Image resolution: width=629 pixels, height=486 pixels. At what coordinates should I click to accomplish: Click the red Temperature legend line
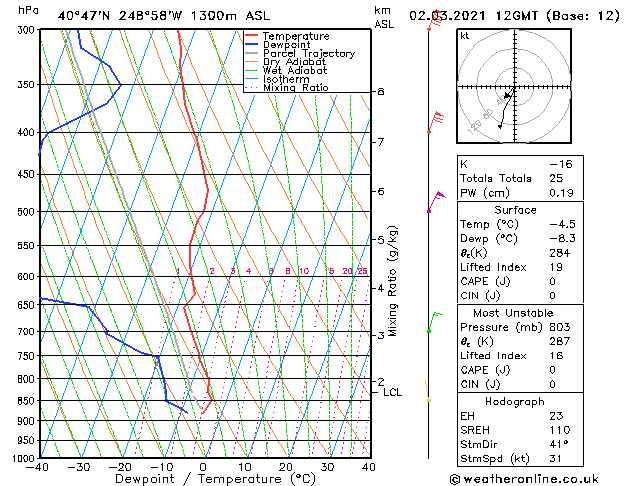[251, 36]
